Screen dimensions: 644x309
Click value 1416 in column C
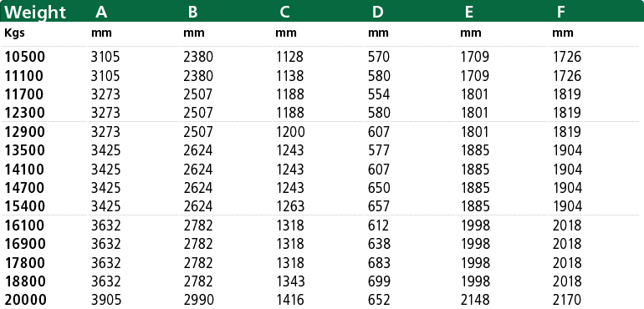click(x=289, y=300)
